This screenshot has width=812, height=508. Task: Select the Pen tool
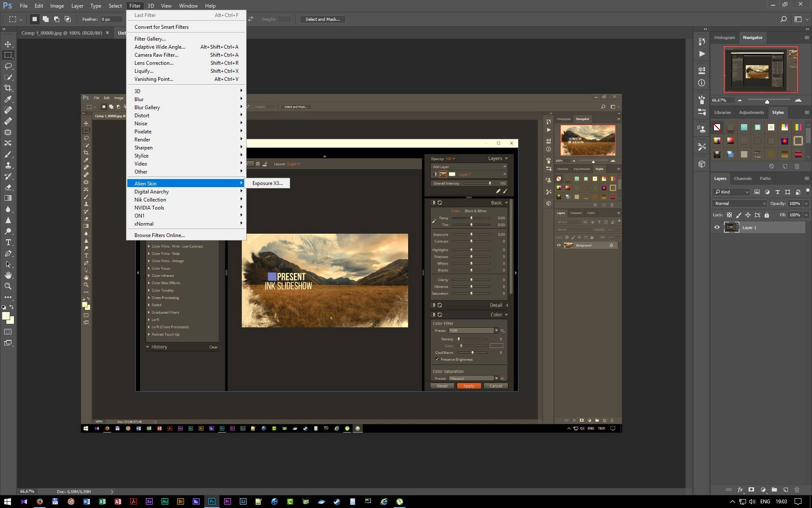tap(8, 253)
